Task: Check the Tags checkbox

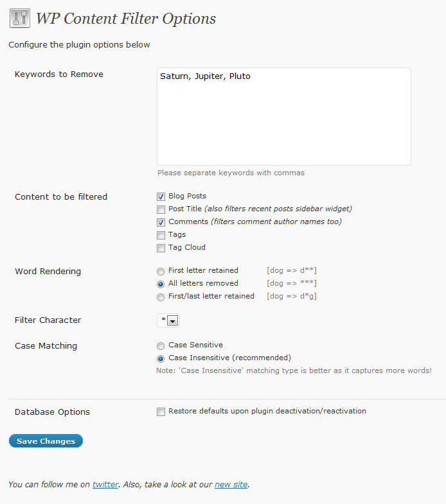Action: click(161, 235)
